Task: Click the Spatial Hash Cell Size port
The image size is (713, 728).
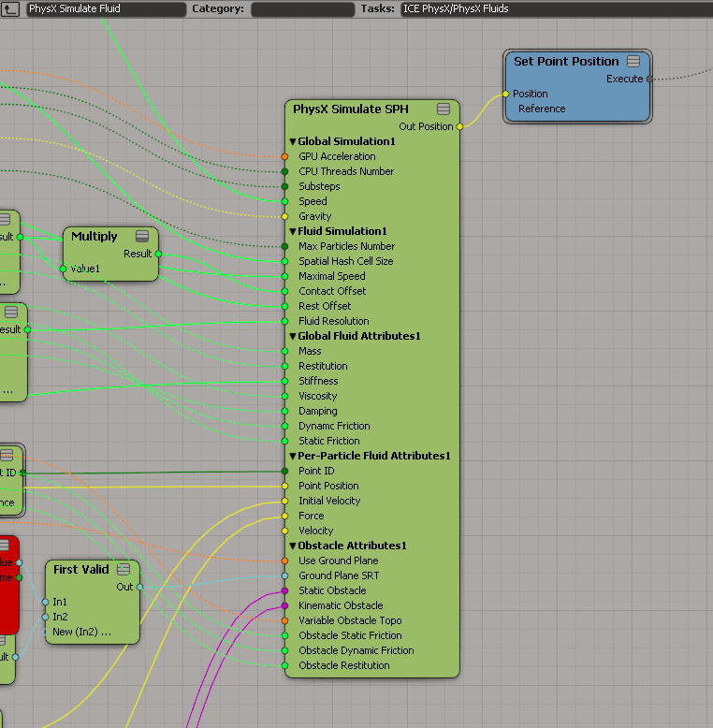Action: point(285,261)
